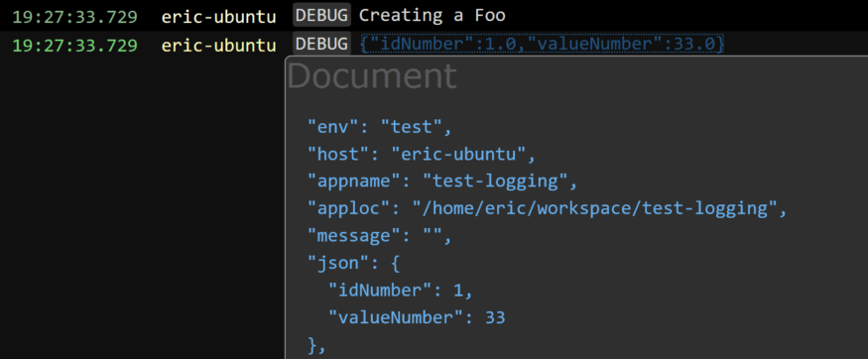Click the second row timestamp 19:27:33.729
The height and width of the screenshot is (359, 868).
[x=74, y=45]
